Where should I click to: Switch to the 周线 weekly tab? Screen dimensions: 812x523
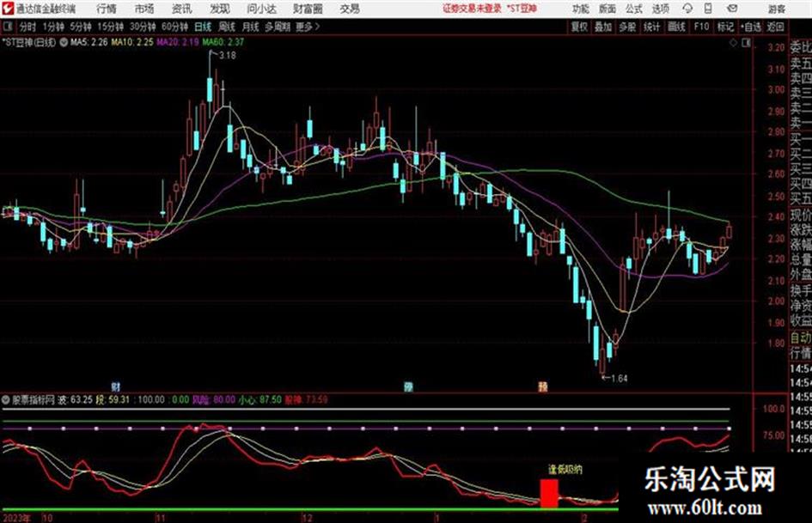[x=227, y=27]
